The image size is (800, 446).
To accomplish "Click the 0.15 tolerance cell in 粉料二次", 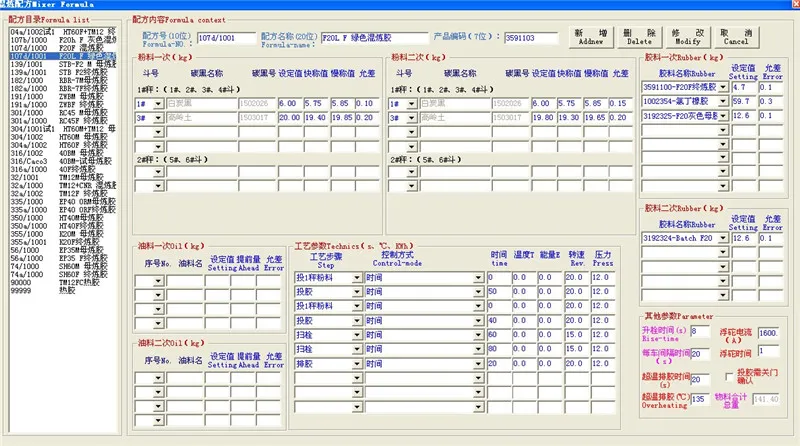I will point(620,104).
